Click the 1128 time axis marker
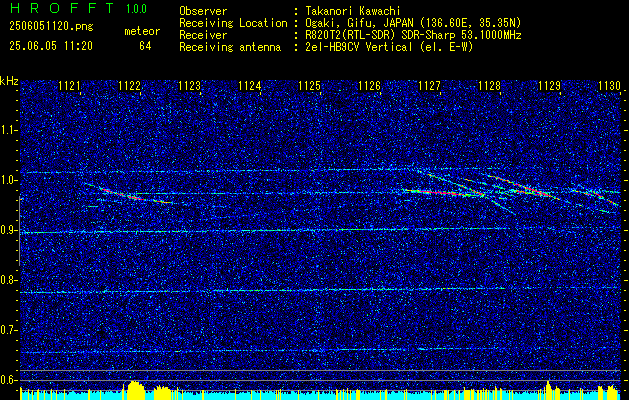 [489, 86]
